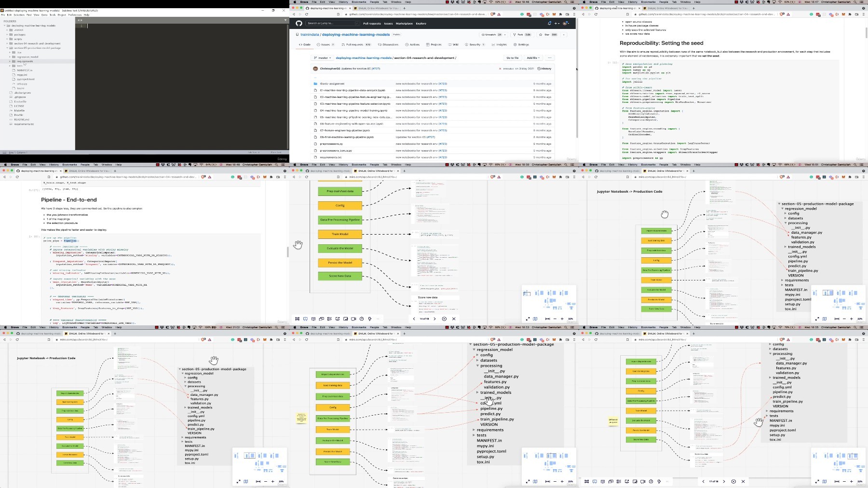Click the 32% zoom level under the minimap, Miro 14 of 18
Screen dimensions: 868x488
point(570,319)
